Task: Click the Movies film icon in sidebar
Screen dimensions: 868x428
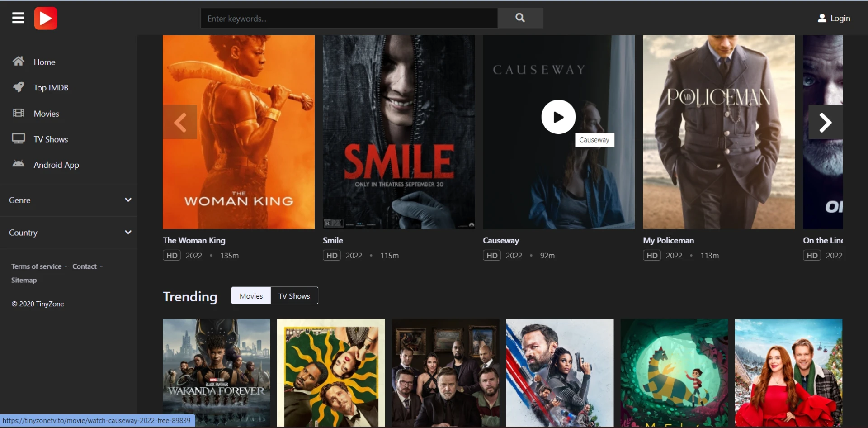Action: (19, 113)
